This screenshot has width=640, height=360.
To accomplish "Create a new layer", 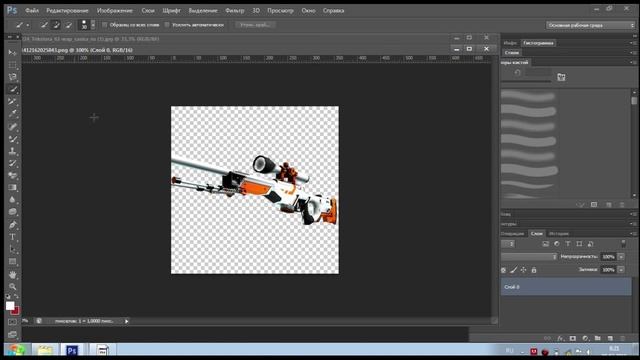I will click(x=610, y=338).
